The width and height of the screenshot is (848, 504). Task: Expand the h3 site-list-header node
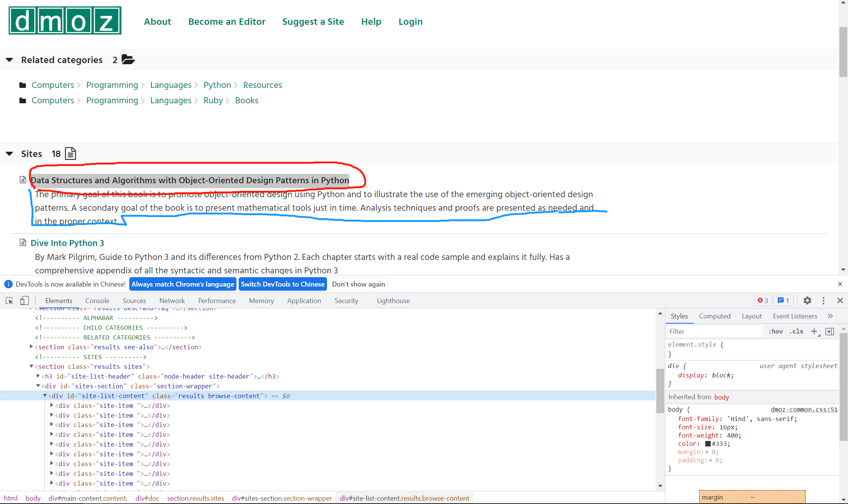pos(38,376)
